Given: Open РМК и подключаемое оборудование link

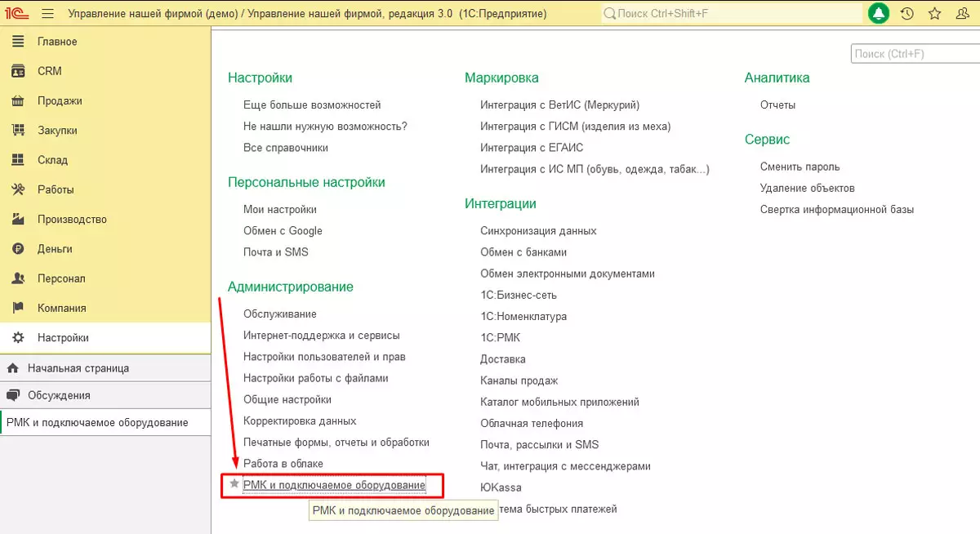Looking at the screenshot, I should (334, 485).
